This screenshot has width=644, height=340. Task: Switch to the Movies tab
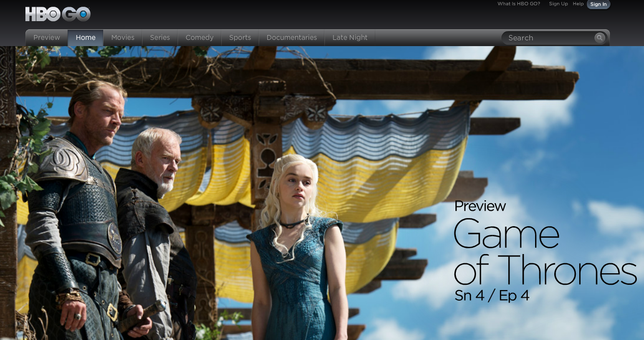click(x=123, y=37)
